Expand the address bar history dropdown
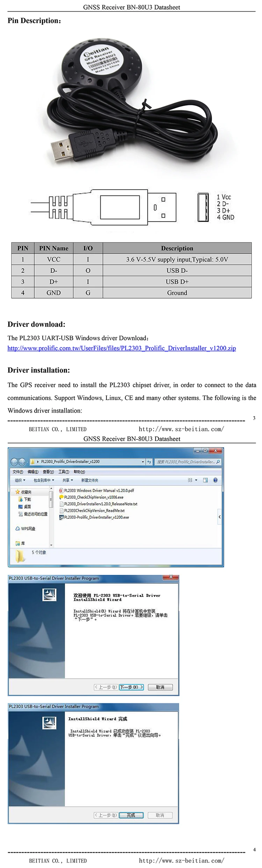This screenshot has width=262, height=868. 143,462
